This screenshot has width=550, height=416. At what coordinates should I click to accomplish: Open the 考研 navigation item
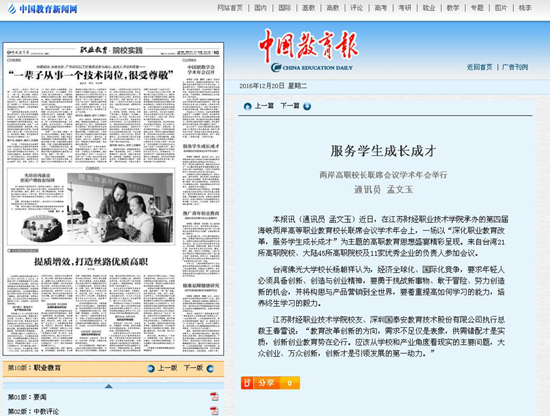point(405,8)
